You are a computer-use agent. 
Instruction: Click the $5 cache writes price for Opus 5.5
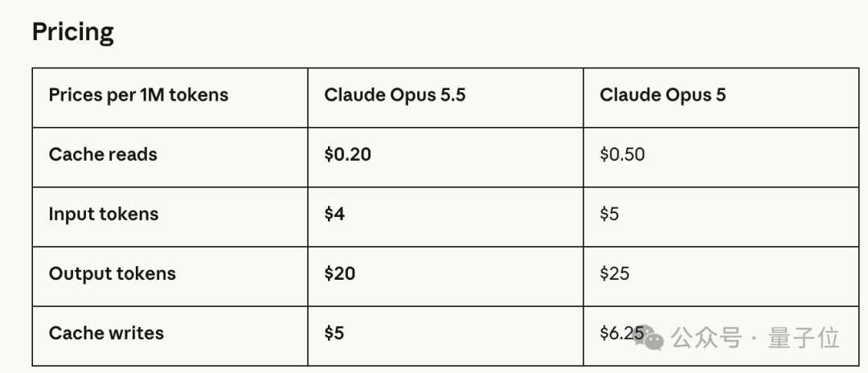pos(334,333)
